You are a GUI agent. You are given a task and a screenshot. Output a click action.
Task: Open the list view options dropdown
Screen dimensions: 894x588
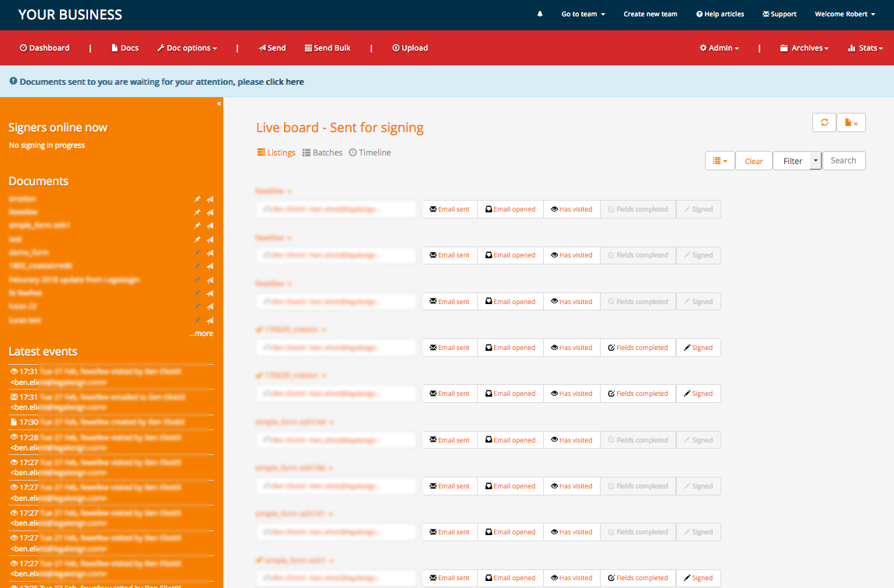(720, 161)
